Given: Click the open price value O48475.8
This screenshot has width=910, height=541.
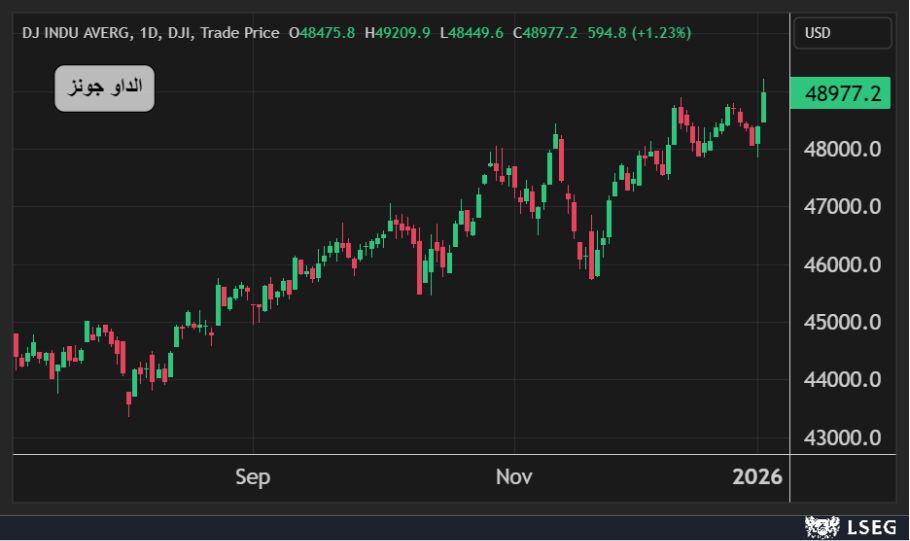Looking at the screenshot, I should tap(322, 33).
